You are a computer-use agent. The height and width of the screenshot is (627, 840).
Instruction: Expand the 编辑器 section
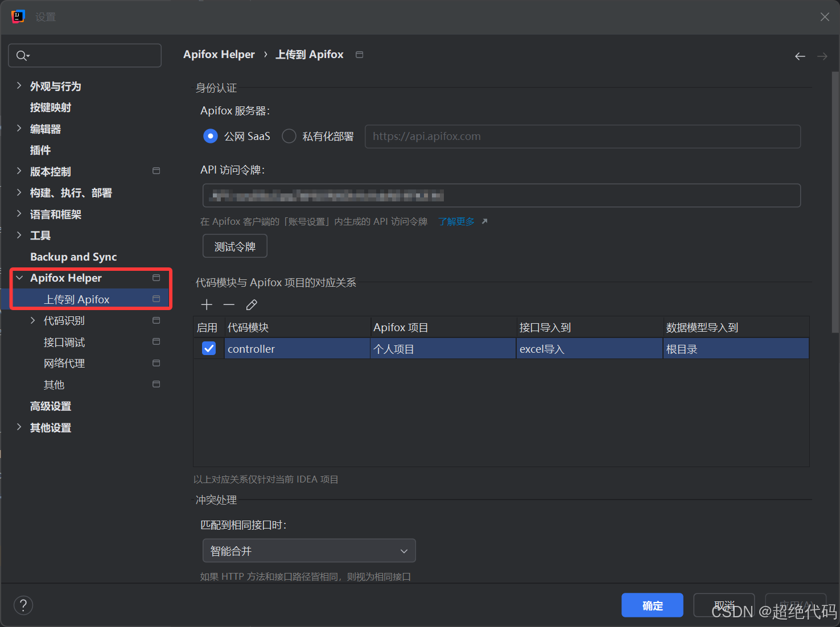point(19,129)
